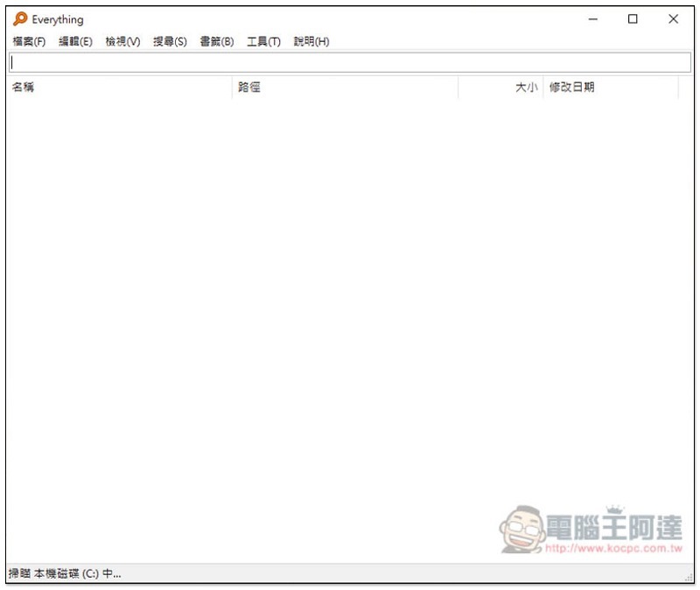This screenshot has width=700, height=590.
Task: Open the 編輯(E) menu
Action: coord(75,41)
